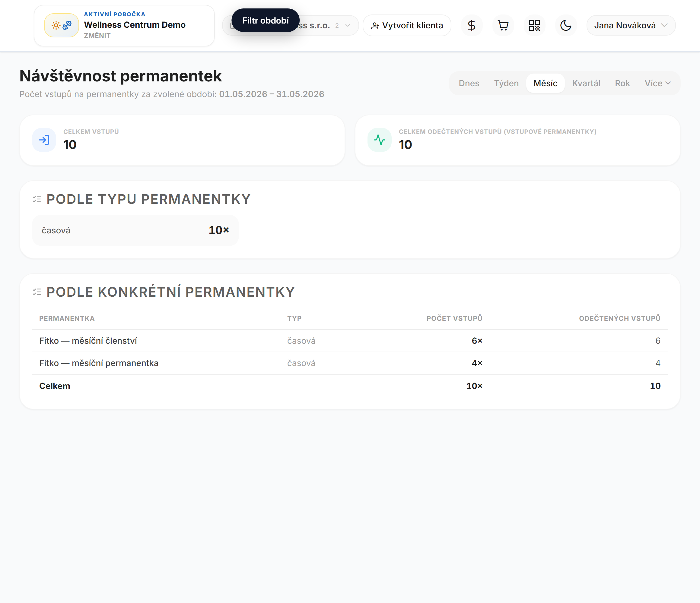The image size is (700, 603).
Task: Click the dollar sign payments icon
Action: coord(472,25)
